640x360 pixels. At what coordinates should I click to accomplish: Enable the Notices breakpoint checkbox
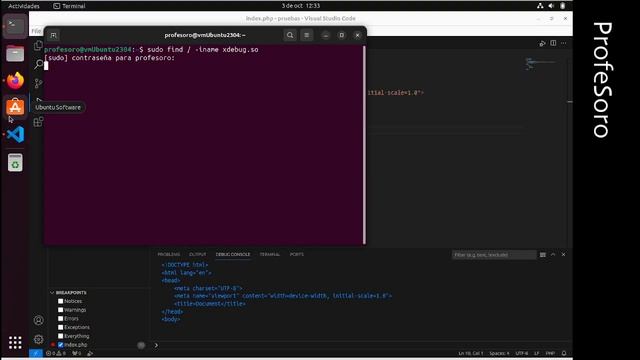tap(60, 301)
